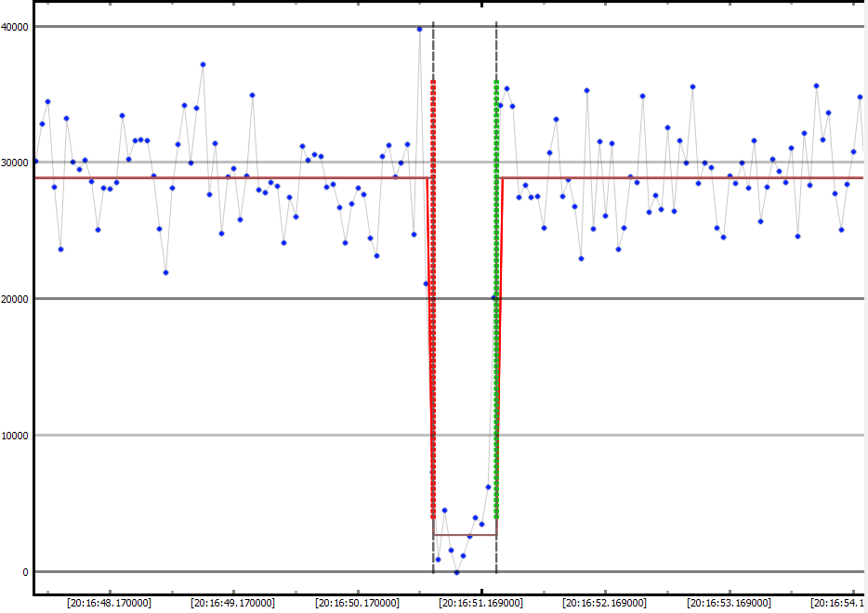Select the red dotted vertical marker

(433, 299)
